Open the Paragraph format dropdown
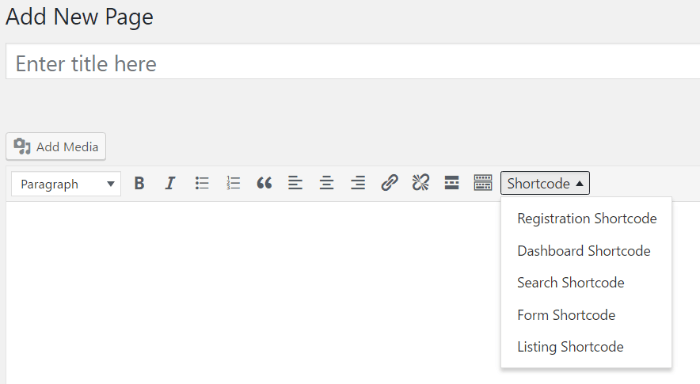Image resolution: width=700 pixels, height=384 pixels. coord(66,184)
